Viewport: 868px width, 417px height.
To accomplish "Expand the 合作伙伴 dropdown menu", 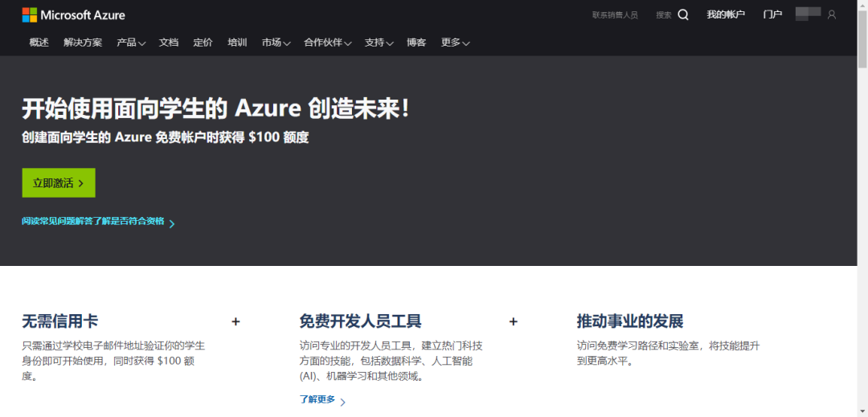I will click(x=328, y=43).
